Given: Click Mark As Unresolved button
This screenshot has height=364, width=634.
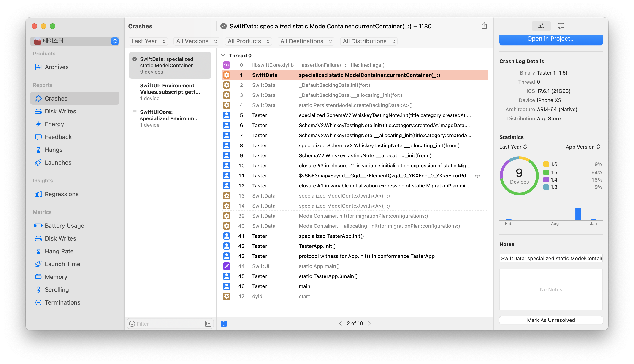Looking at the screenshot, I should [551, 320].
